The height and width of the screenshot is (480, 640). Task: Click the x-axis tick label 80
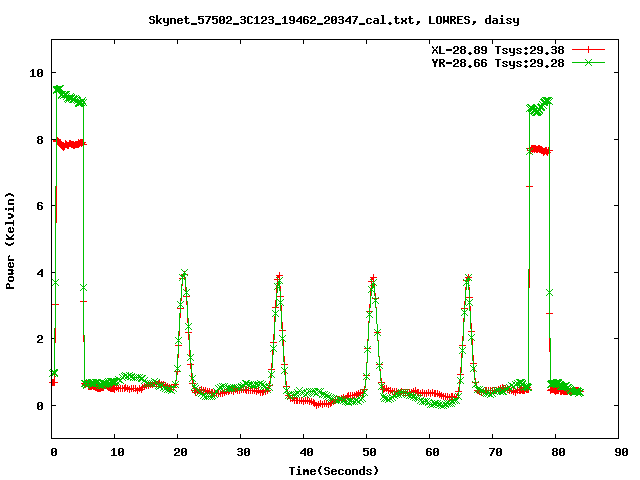coord(558,452)
